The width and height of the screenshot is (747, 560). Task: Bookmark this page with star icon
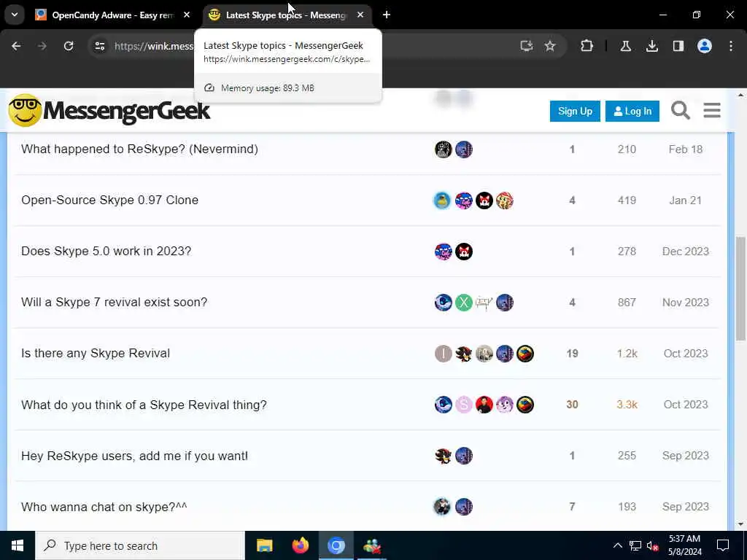tap(550, 46)
